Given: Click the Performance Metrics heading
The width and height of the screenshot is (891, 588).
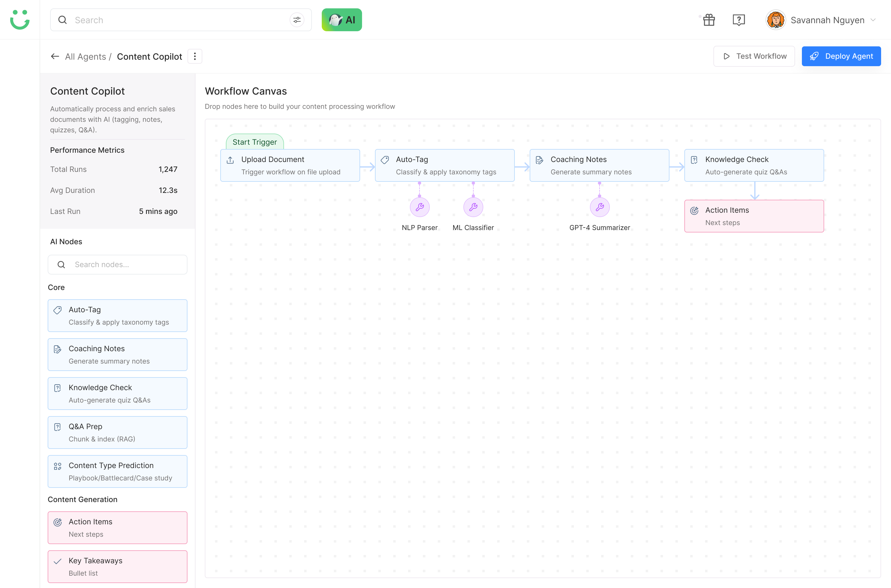Looking at the screenshot, I should [x=87, y=150].
